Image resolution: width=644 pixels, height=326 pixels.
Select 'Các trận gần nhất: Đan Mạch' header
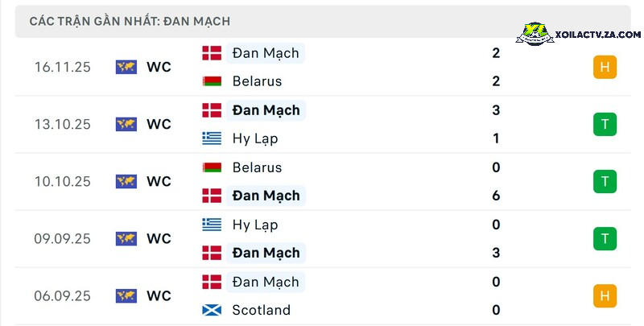130,22
